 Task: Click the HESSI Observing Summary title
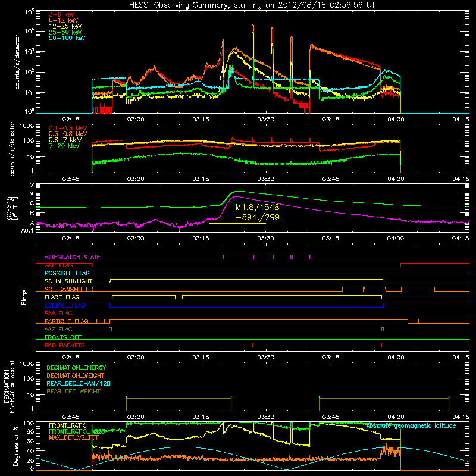tap(252, 5)
